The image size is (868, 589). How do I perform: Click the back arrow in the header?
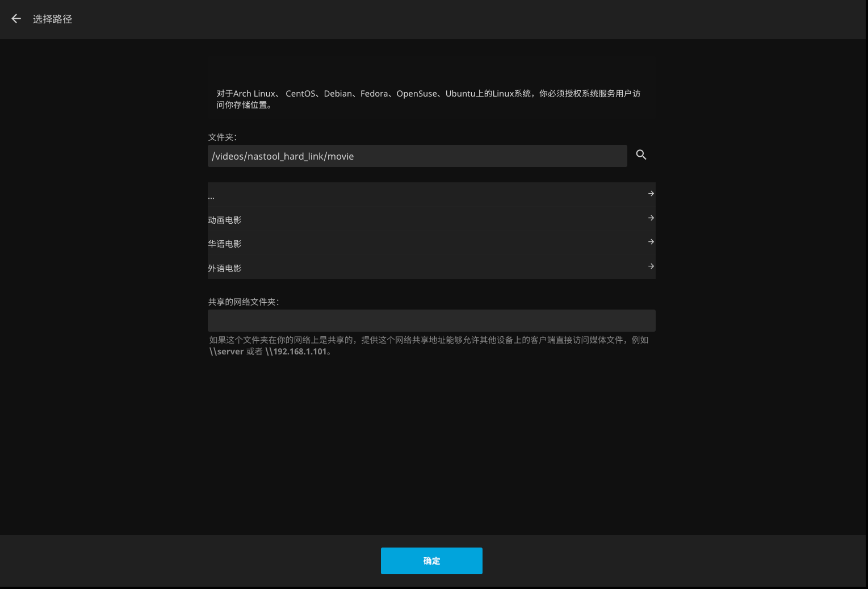pos(16,19)
